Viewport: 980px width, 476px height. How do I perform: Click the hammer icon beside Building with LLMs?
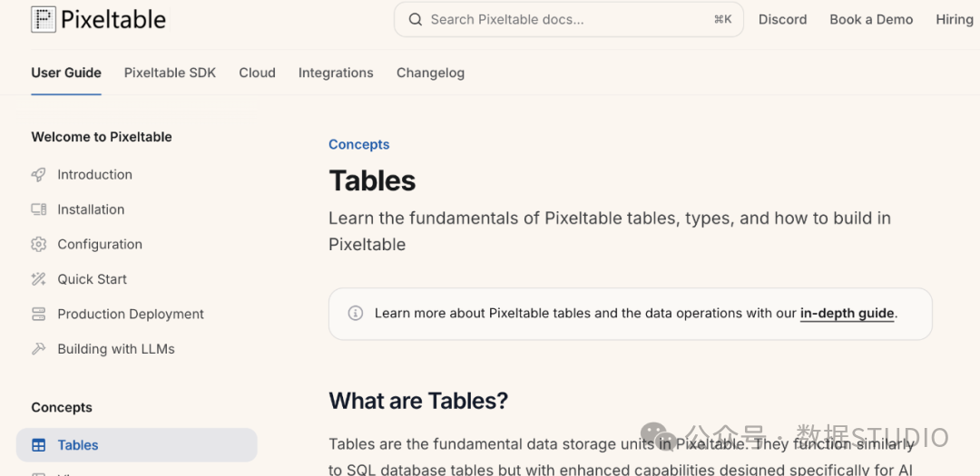click(39, 349)
